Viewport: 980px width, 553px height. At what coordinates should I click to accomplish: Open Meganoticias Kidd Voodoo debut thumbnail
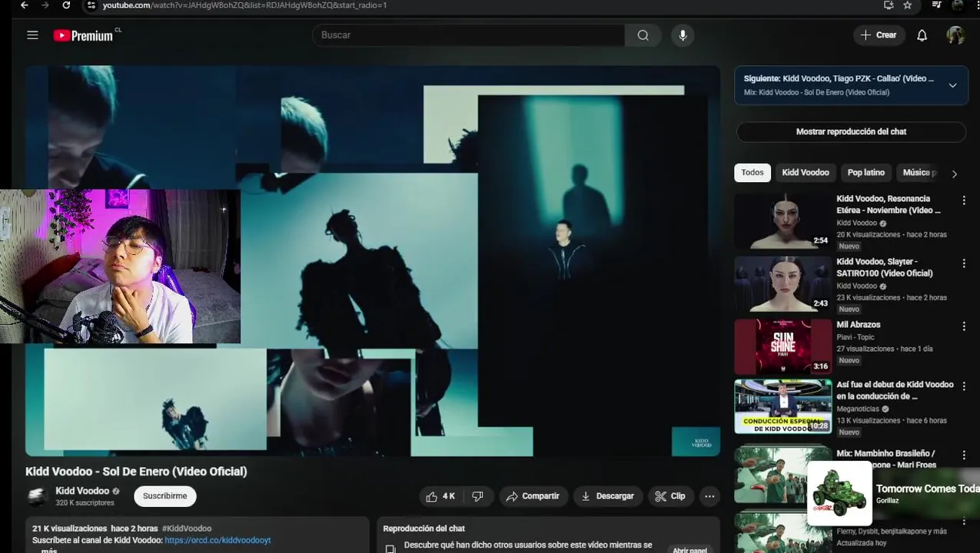[x=782, y=406]
